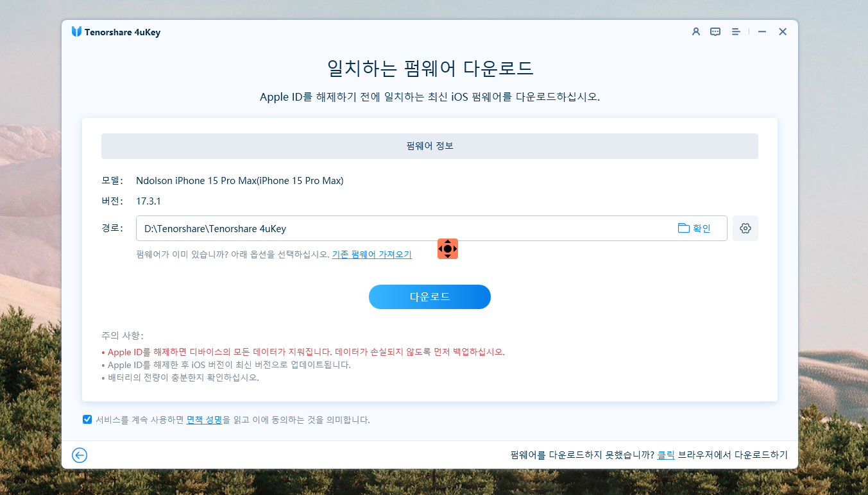This screenshot has width=868, height=495.
Task: Go back with the circled arrow icon
Action: pyautogui.click(x=80, y=455)
